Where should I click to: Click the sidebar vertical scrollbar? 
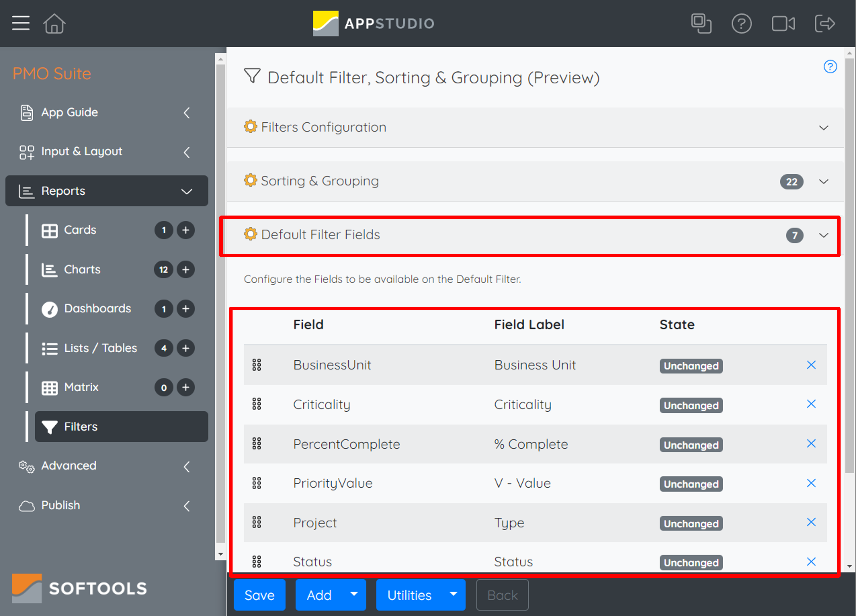tap(221, 303)
